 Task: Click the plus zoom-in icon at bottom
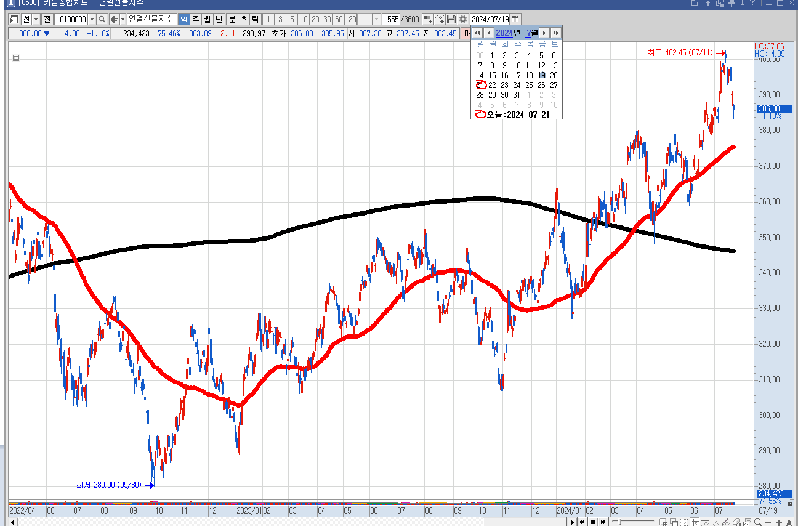click(778, 522)
